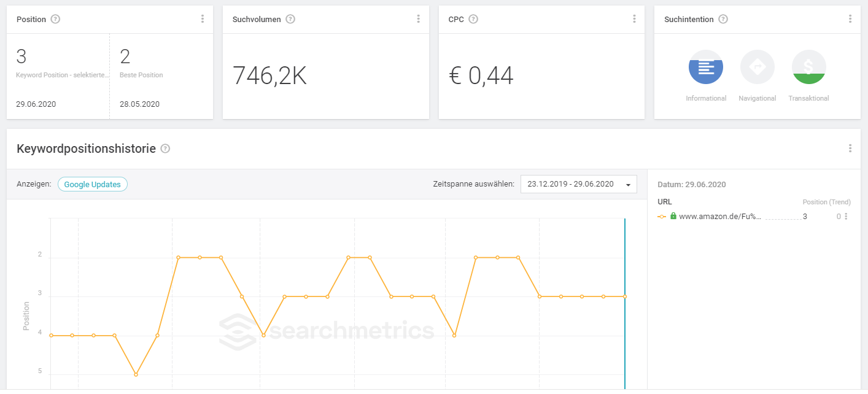
Task: Open the CPC card three-dot menu
Action: click(634, 19)
